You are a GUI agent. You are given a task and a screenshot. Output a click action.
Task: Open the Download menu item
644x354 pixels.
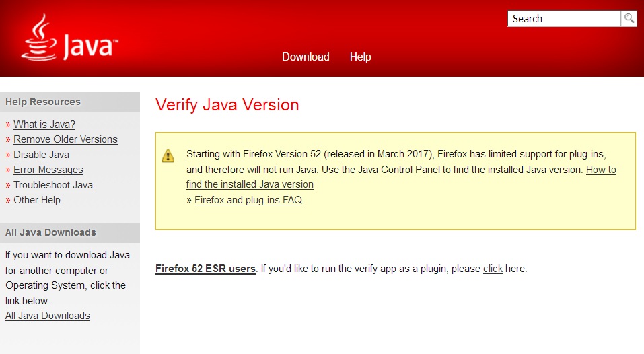(306, 57)
